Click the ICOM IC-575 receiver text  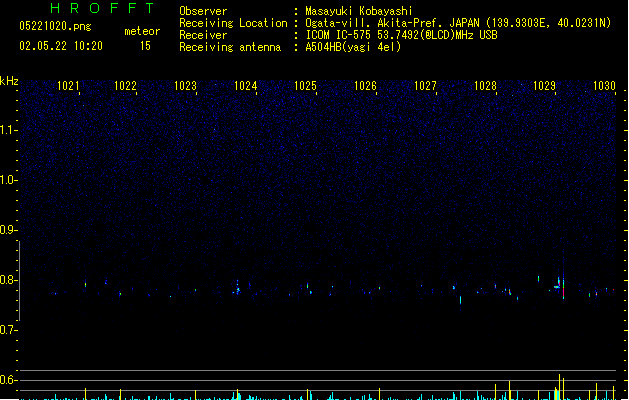tap(401, 35)
